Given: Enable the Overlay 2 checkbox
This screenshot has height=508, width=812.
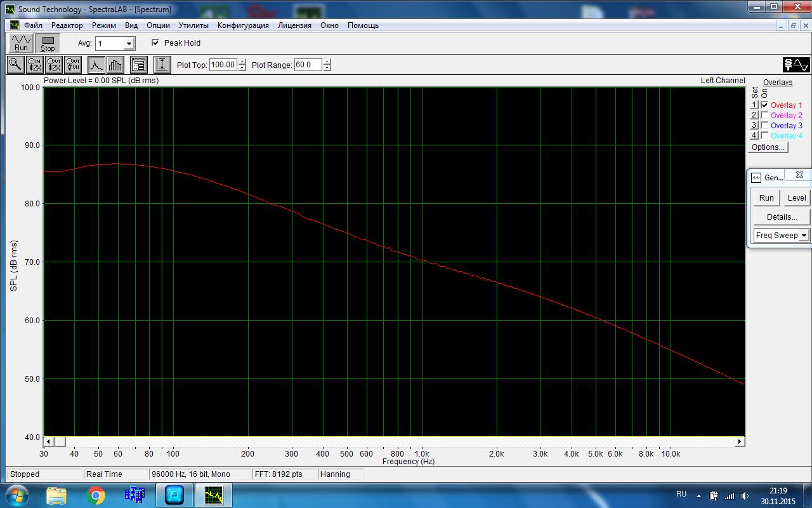Looking at the screenshot, I should [x=764, y=116].
